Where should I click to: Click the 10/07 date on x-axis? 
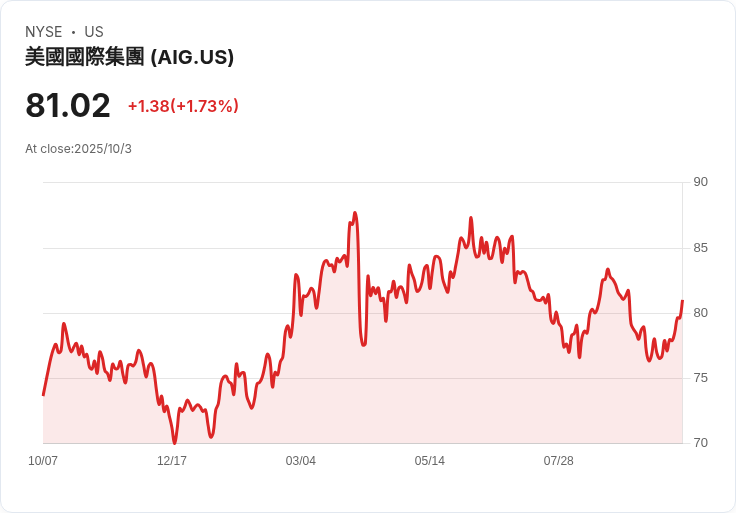pyautogui.click(x=43, y=461)
